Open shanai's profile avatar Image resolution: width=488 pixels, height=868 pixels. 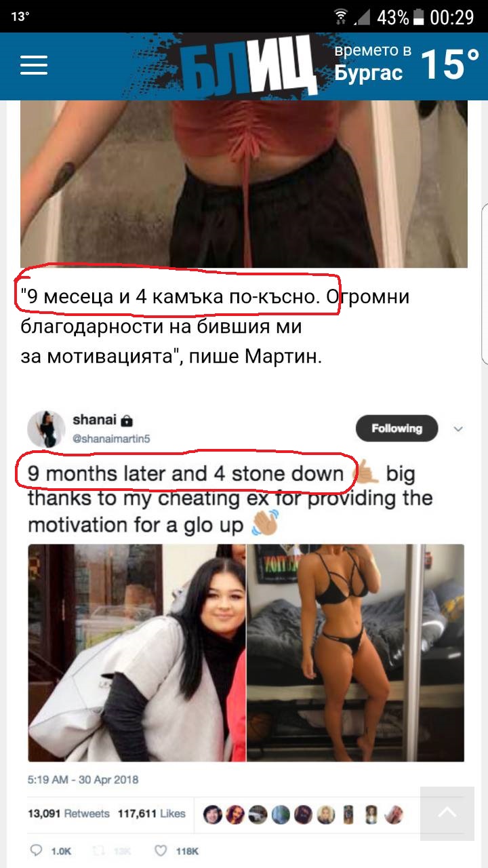(x=45, y=429)
